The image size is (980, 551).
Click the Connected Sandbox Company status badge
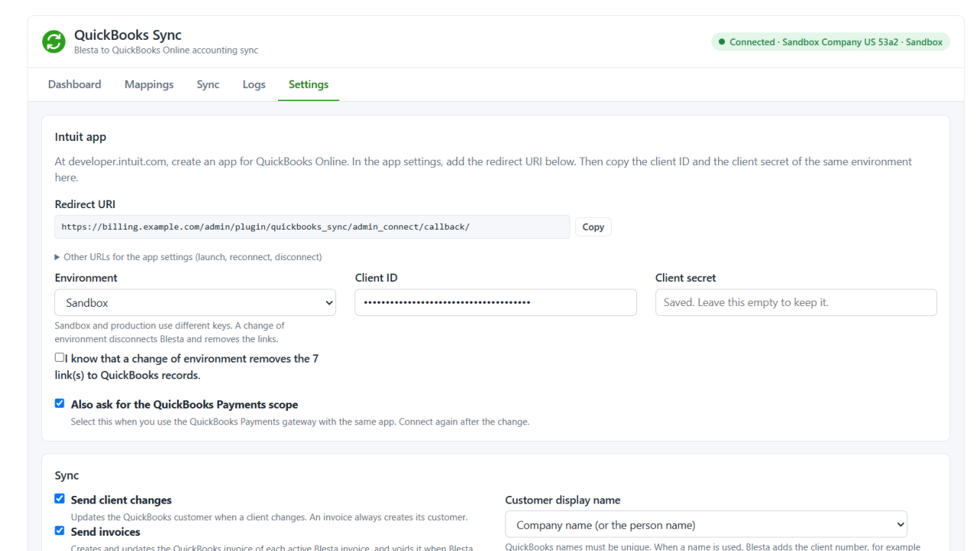(x=831, y=42)
